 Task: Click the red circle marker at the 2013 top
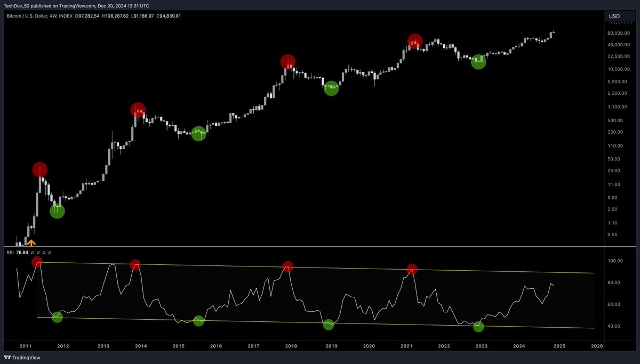point(138,110)
